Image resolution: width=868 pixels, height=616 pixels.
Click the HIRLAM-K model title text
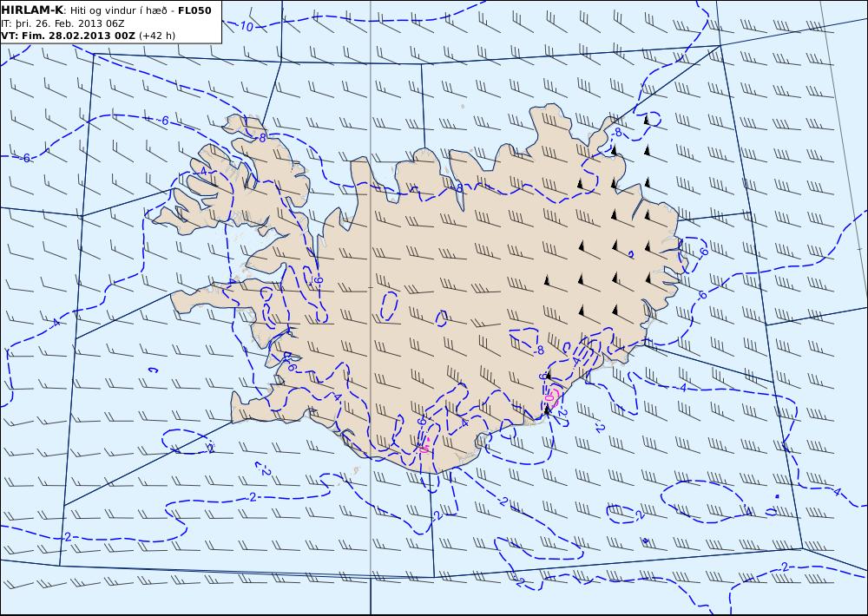coord(32,10)
